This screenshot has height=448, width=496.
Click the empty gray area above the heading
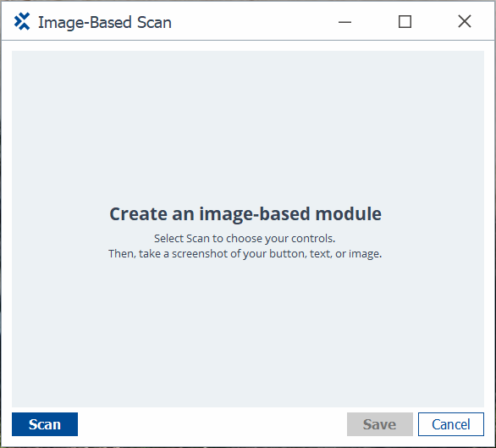tap(248, 127)
